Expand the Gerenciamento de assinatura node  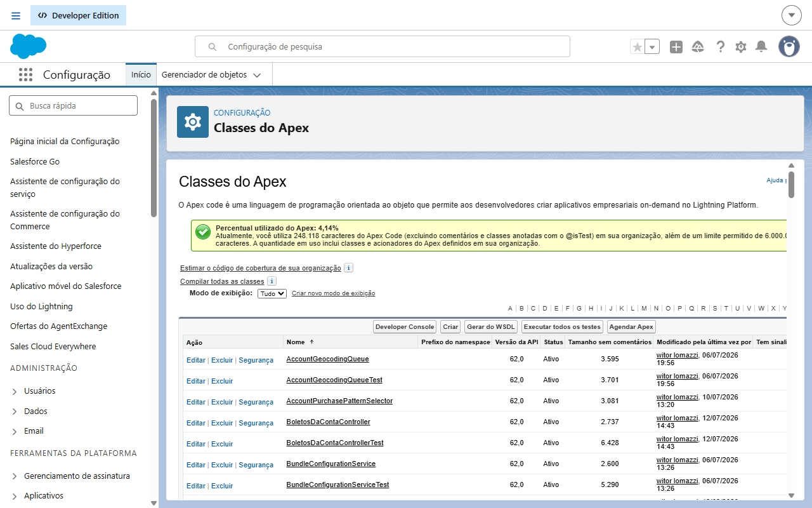click(x=15, y=476)
